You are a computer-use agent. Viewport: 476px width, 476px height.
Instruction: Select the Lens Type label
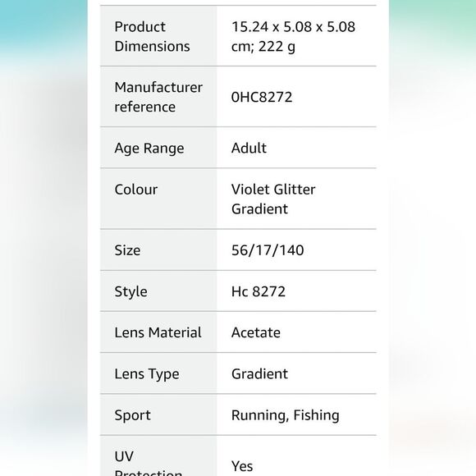point(147,374)
